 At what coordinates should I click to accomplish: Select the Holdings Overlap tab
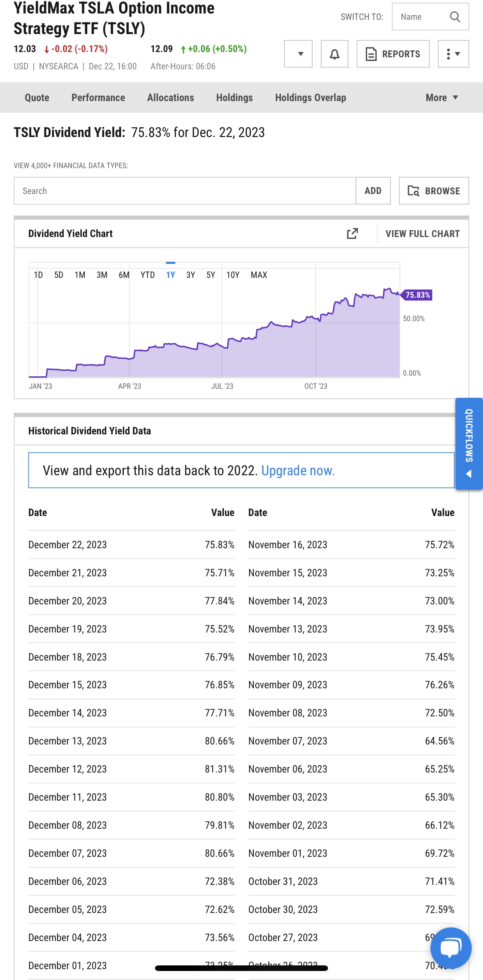(x=310, y=98)
